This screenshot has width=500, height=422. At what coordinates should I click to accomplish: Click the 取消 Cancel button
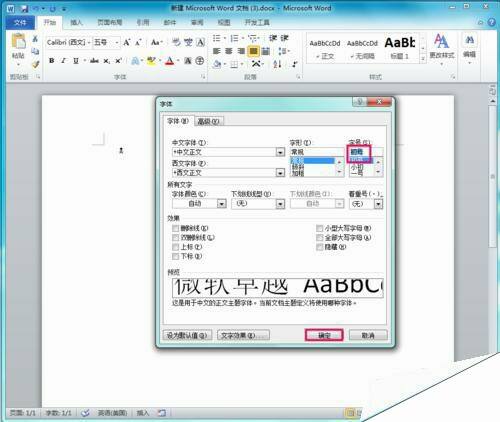click(x=368, y=335)
